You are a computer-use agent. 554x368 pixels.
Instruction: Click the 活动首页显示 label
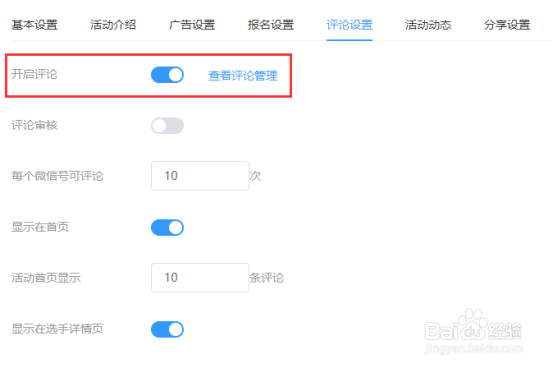click(x=46, y=278)
